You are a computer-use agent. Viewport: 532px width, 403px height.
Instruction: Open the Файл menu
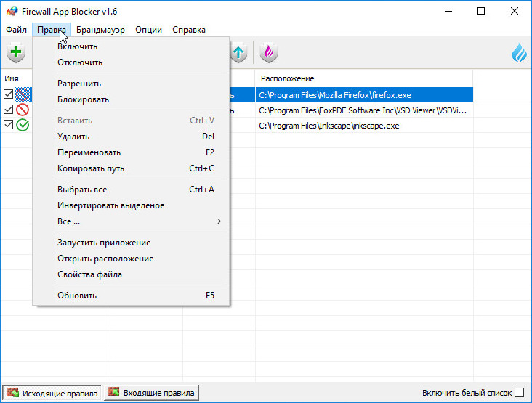tap(16, 30)
